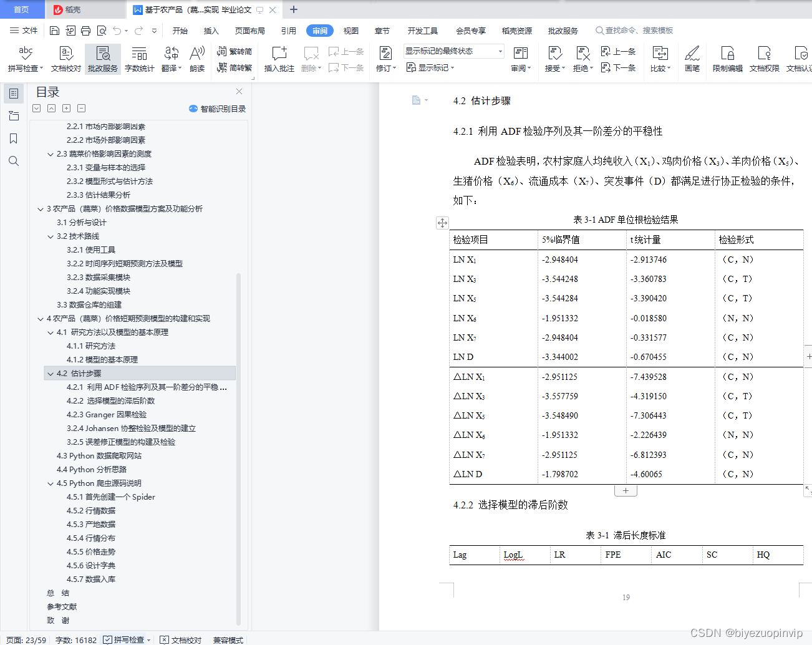Open 文档权限 document permissions
This screenshot has height=645, width=812.
pyautogui.click(x=764, y=59)
